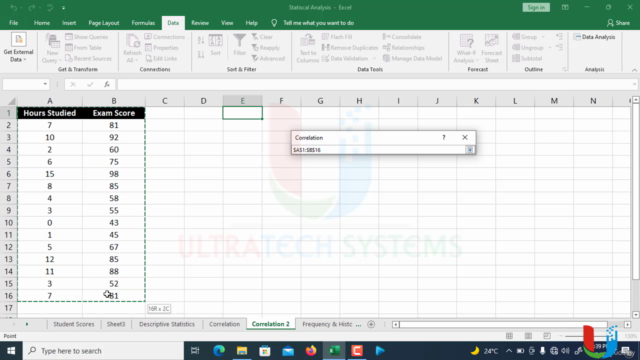The image size is (640, 360).
Task: Open Firefox from taskbar
Action: coord(311,351)
